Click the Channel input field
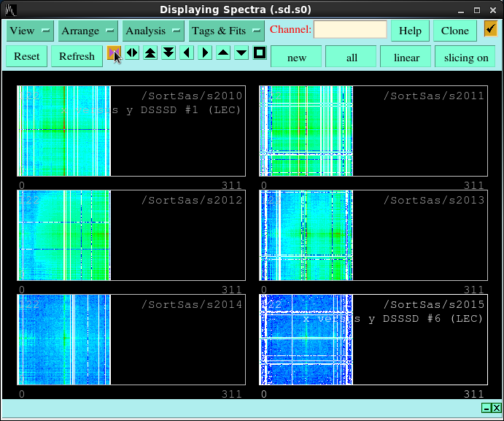This screenshot has width=504, height=421. [x=350, y=30]
